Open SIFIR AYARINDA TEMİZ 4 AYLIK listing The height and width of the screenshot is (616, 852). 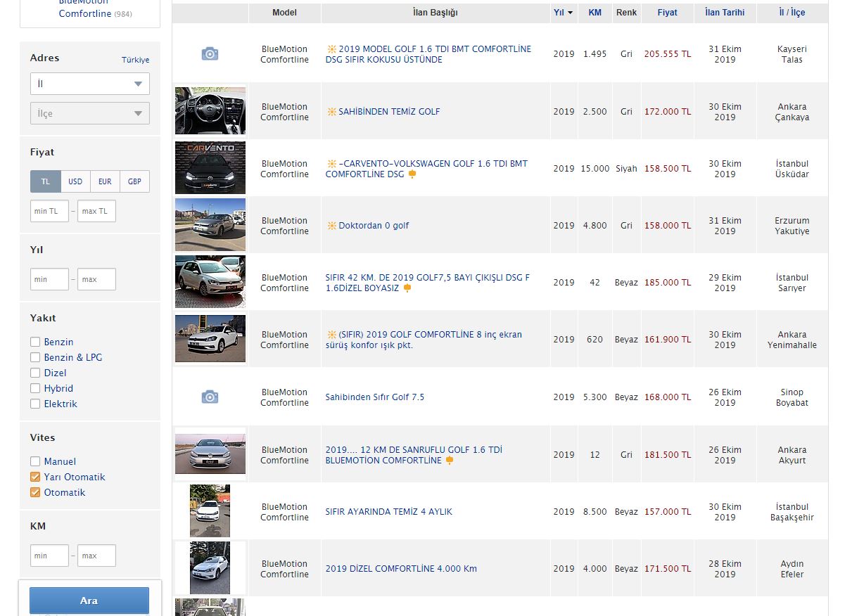click(388, 512)
